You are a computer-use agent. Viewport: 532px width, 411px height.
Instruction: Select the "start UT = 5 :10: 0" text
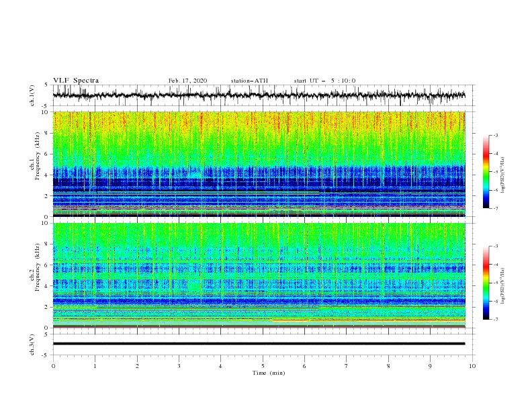pos(324,81)
